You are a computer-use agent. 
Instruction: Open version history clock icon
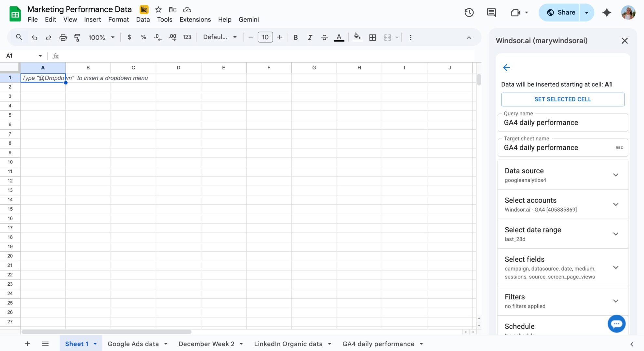pos(469,12)
